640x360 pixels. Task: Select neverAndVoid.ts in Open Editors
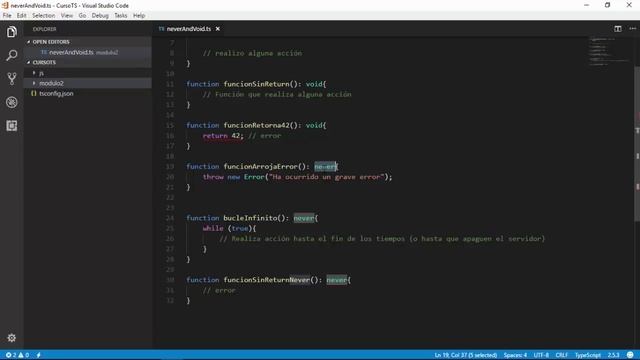(88, 52)
